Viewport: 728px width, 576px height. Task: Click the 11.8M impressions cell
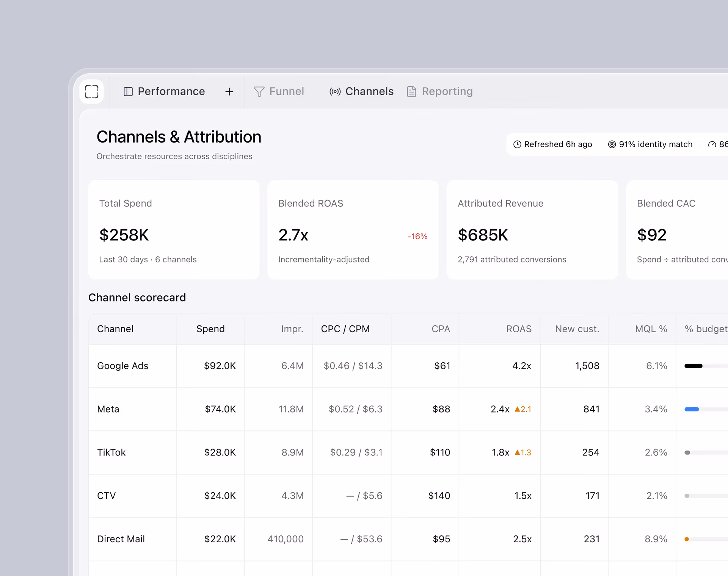click(291, 409)
